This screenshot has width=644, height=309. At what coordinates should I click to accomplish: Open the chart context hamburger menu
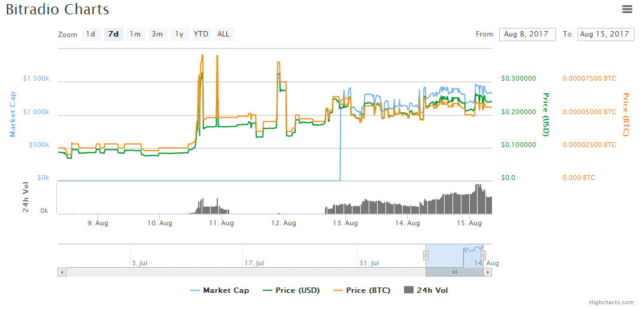coord(627,9)
